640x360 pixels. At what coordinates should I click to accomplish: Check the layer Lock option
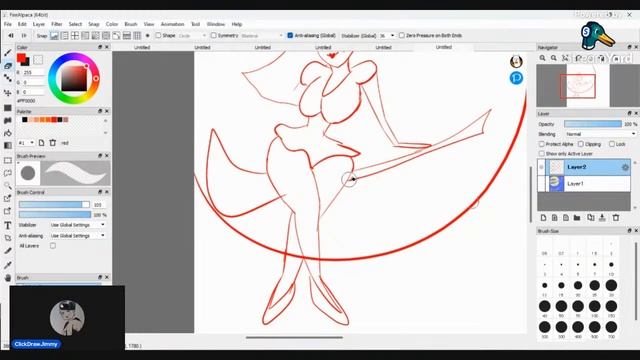[x=612, y=144]
